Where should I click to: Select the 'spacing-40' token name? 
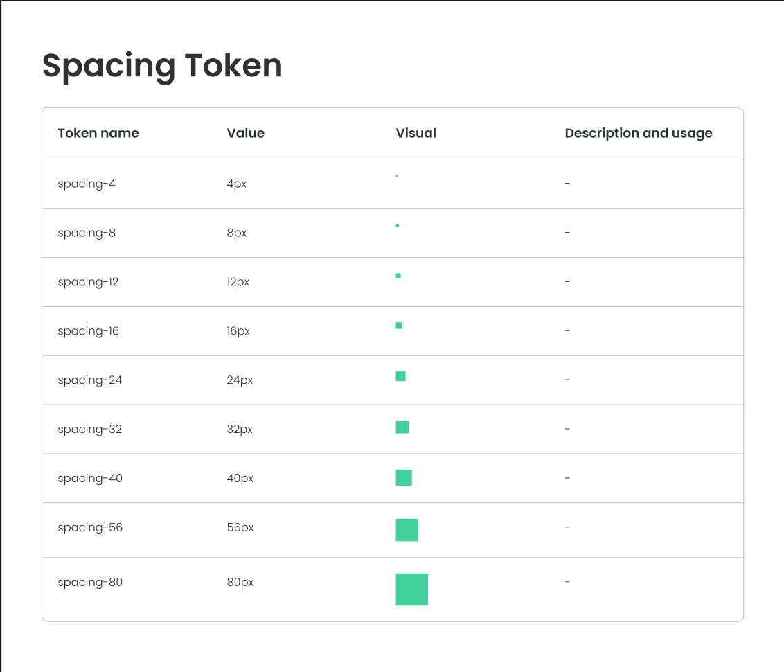click(x=90, y=479)
